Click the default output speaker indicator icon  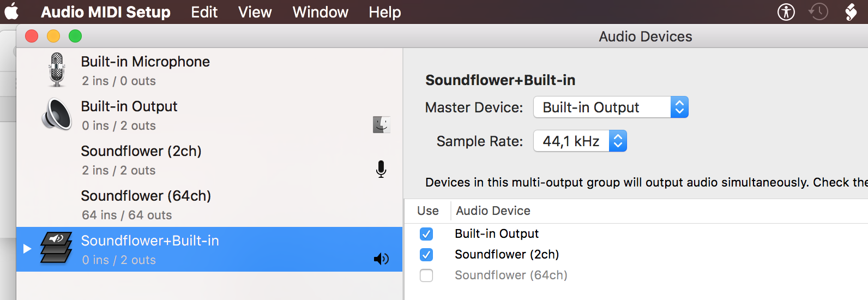(x=381, y=259)
